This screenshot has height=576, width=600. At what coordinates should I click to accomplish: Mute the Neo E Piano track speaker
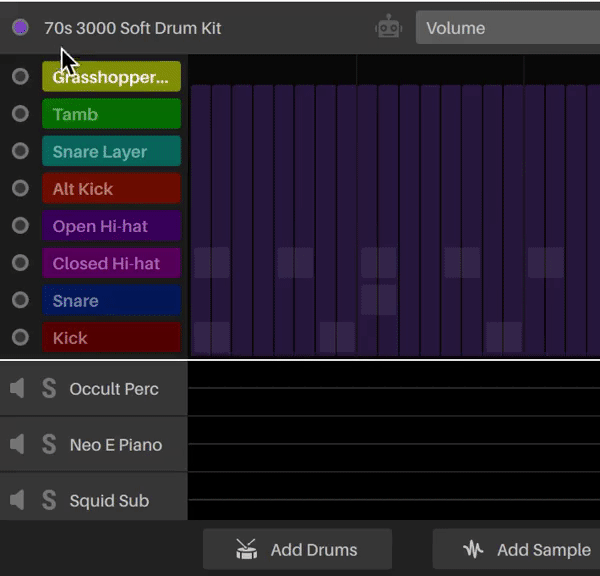coord(17,444)
